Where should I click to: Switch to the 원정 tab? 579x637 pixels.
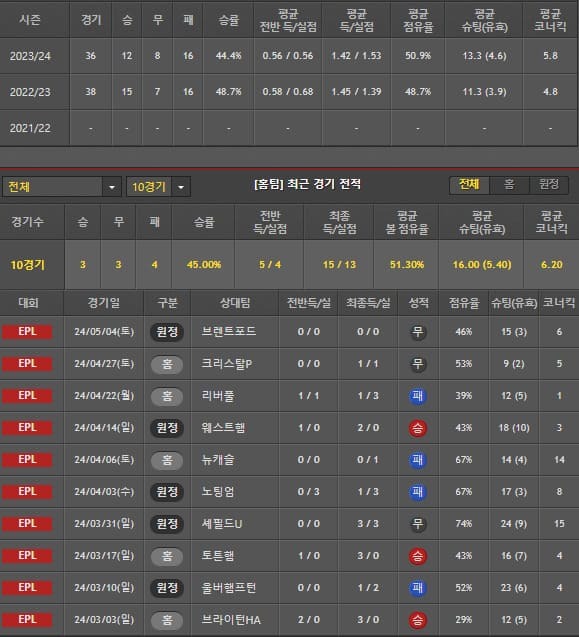549,185
